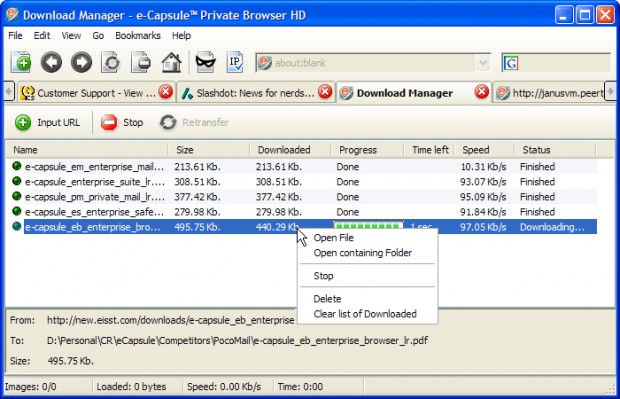Viewport: 620px width, 399px height.
Task: Sort by the Size column header
Action: coord(209,150)
